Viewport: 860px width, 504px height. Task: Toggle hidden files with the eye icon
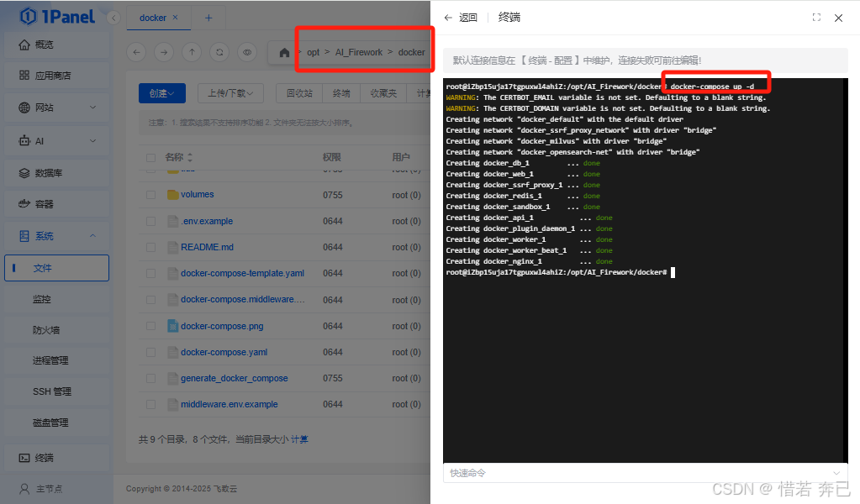point(247,52)
